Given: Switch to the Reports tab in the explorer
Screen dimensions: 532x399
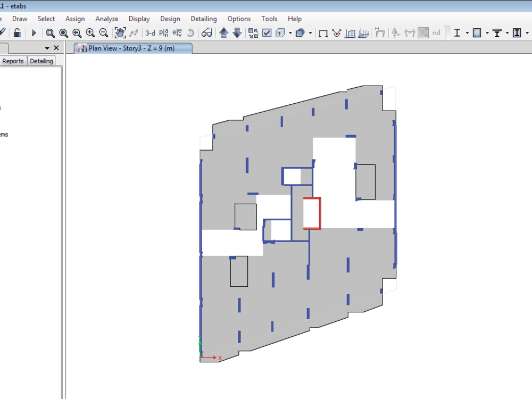Looking at the screenshot, I should click(13, 61).
